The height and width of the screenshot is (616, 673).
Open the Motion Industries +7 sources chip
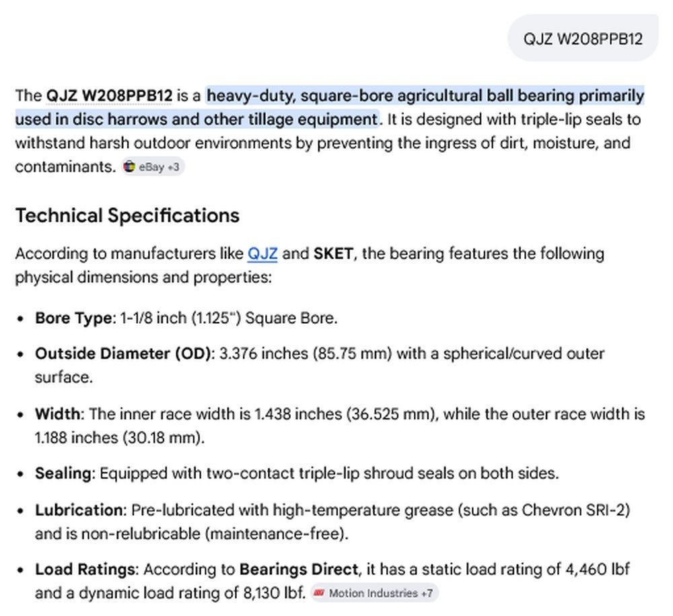[x=374, y=593]
